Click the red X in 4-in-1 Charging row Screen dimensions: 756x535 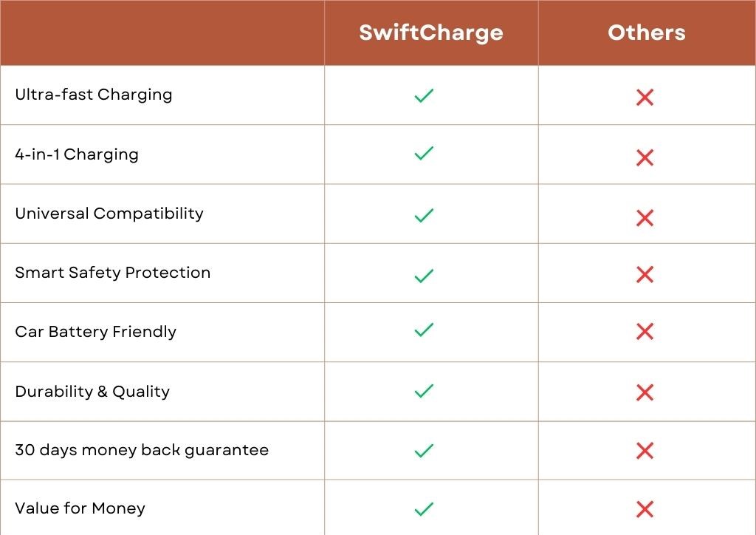[x=645, y=157]
